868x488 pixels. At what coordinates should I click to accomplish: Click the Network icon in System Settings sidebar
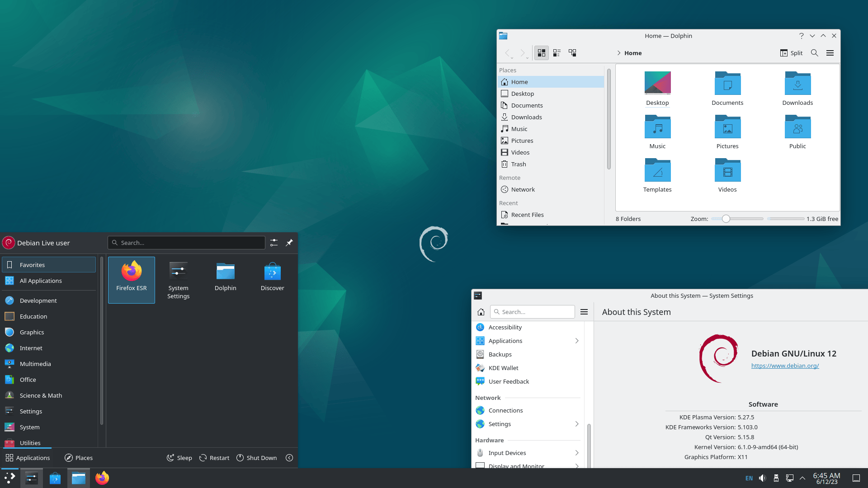tap(481, 410)
